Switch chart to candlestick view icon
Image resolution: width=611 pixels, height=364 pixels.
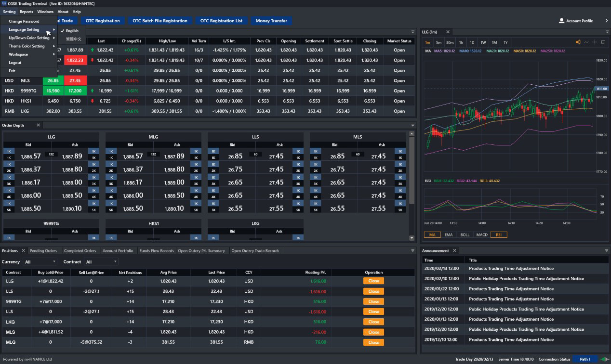pos(577,42)
